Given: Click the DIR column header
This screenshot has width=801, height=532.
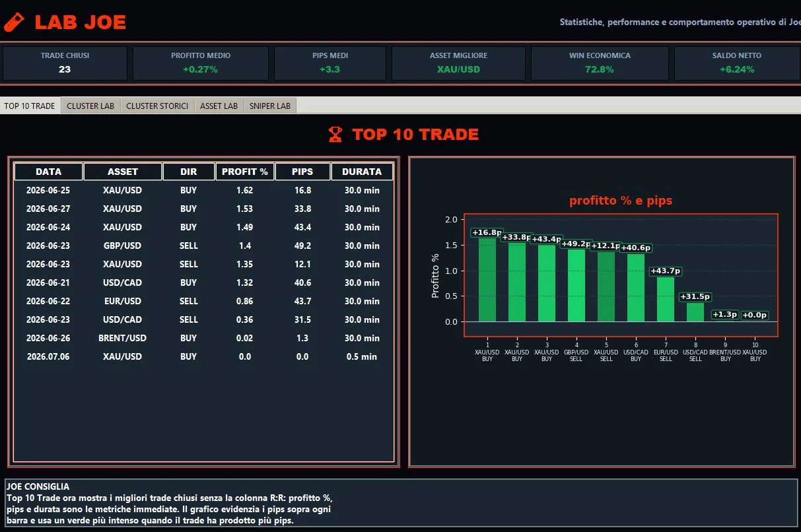Looking at the screenshot, I should (189, 172).
